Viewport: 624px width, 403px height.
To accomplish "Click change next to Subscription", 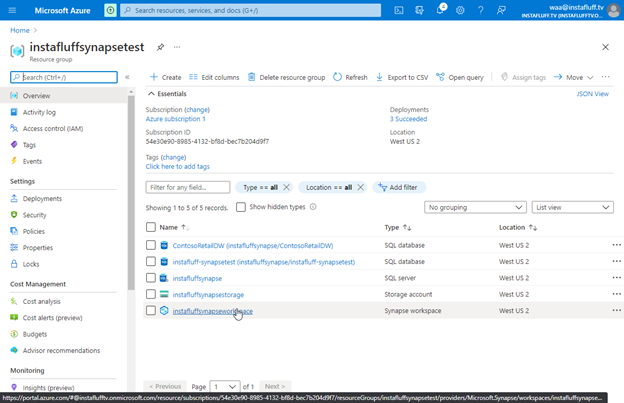I will 197,110.
